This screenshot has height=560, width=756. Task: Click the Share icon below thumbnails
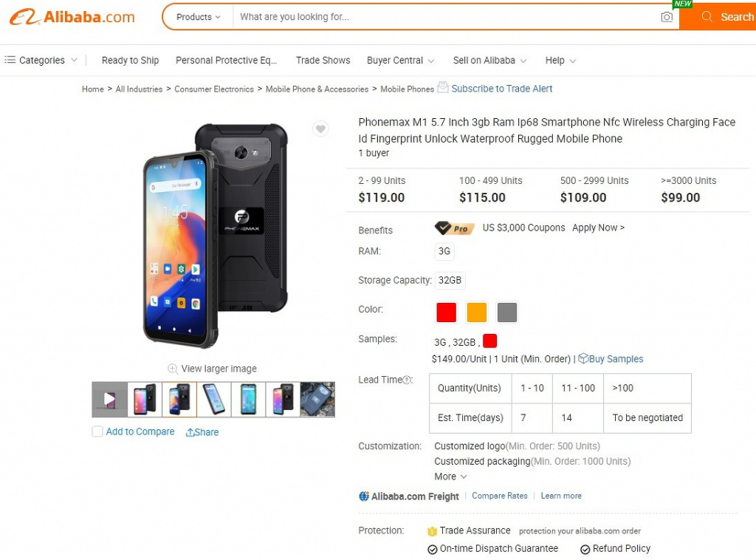click(x=190, y=433)
